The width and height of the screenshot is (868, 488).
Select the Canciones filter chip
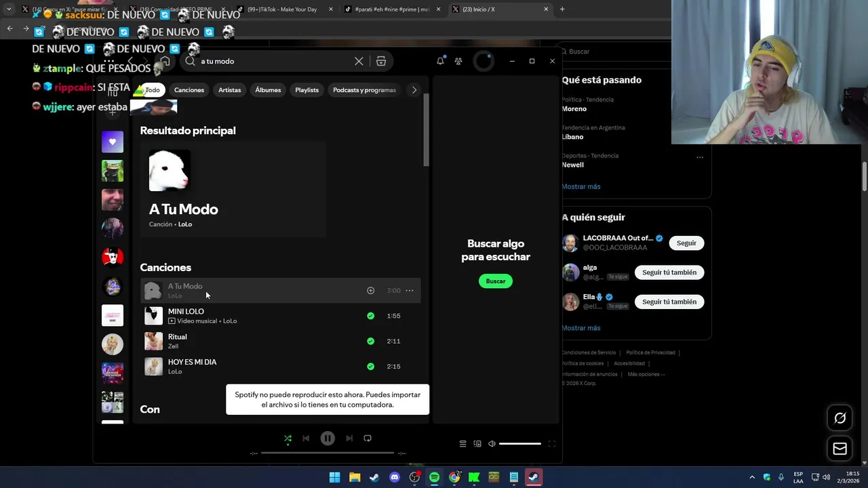pyautogui.click(x=189, y=90)
